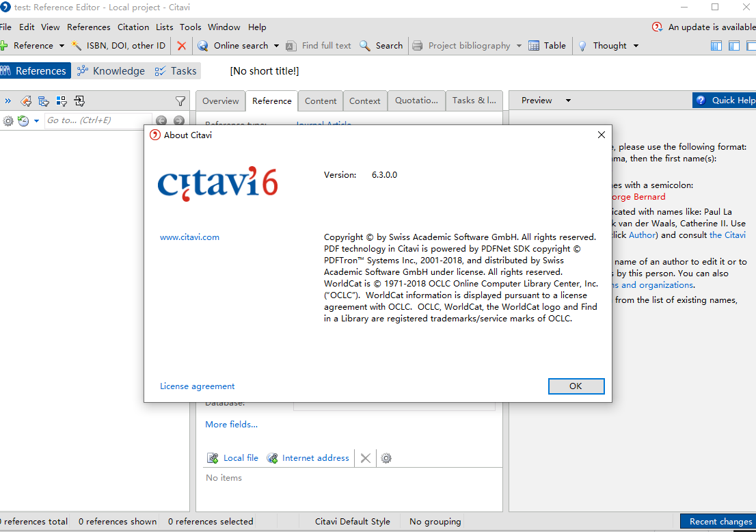756x532 pixels.
Task: Select the Reference tab
Action: (x=272, y=101)
